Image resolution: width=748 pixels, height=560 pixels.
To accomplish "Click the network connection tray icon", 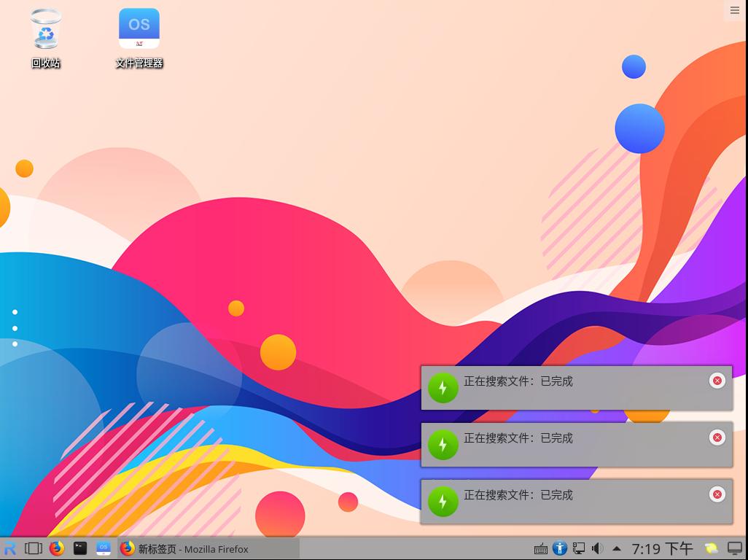I will pos(579,548).
